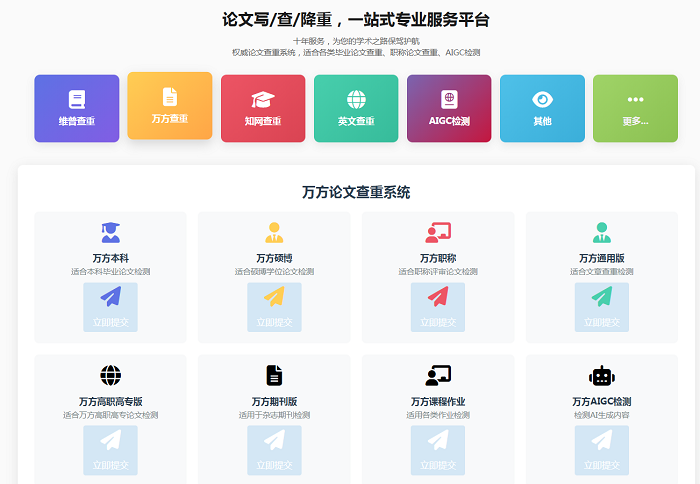Image resolution: width=700 pixels, height=484 pixels.
Task: Click the 适合硕博学位论文检测 description
Action: coord(275,271)
